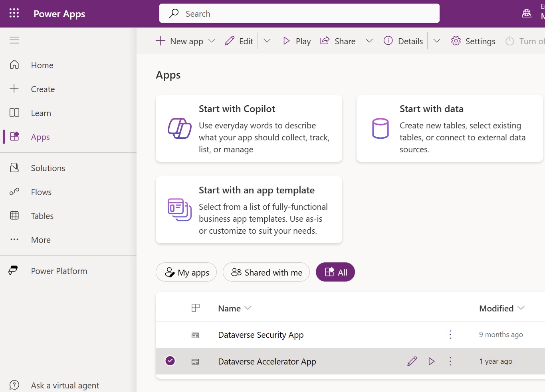Open more options for Dataverse Security App
Screen dimensions: 545x392
[x=450, y=335]
